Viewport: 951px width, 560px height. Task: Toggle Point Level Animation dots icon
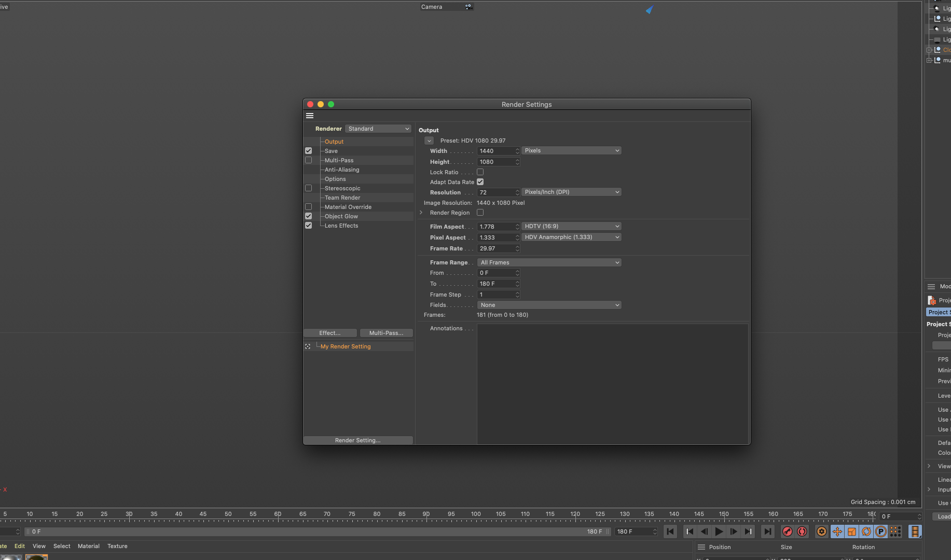(x=895, y=531)
